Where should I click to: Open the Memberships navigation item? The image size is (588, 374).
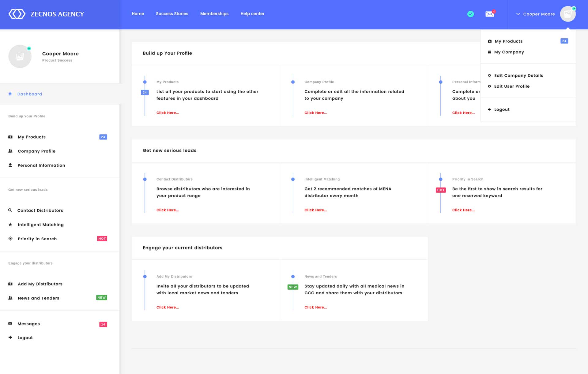(x=214, y=14)
